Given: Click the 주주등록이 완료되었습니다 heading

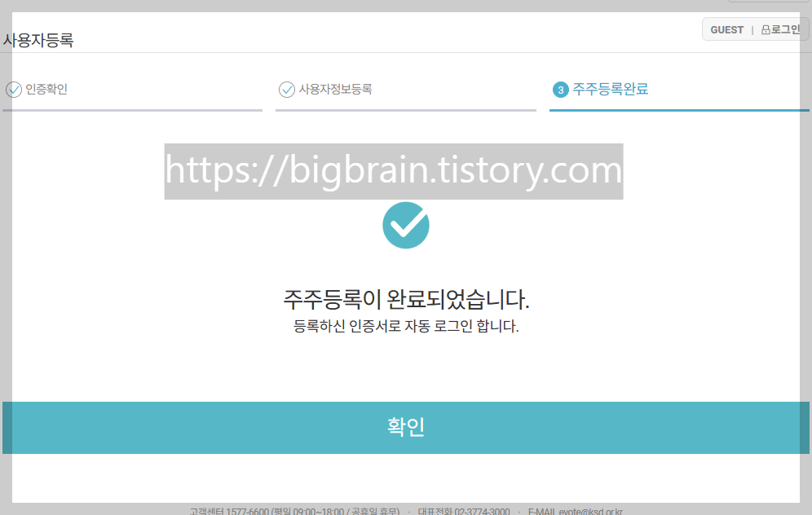Looking at the screenshot, I should [x=406, y=299].
